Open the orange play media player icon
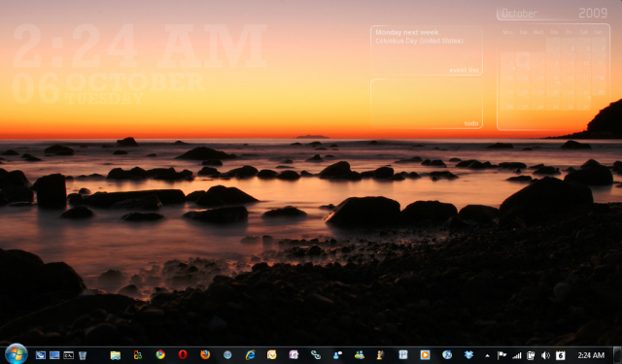622x364 pixels. (425, 355)
